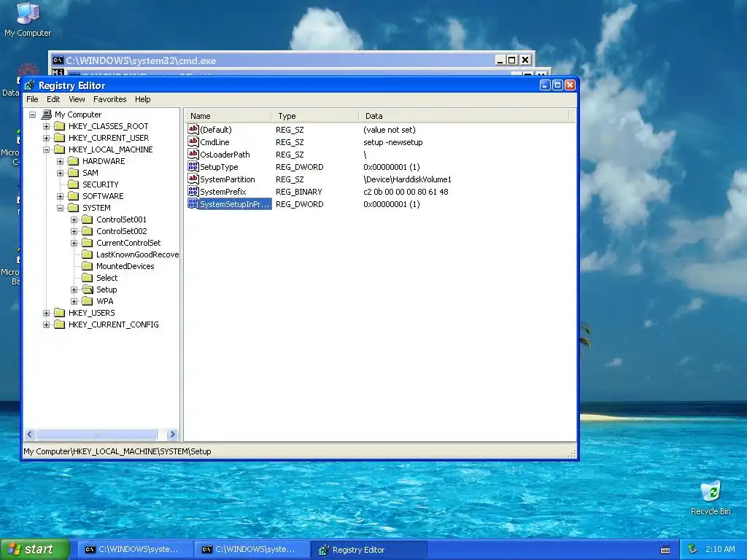This screenshot has height=560, width=747.
Task: Click the Data column header
Action: 463,116
